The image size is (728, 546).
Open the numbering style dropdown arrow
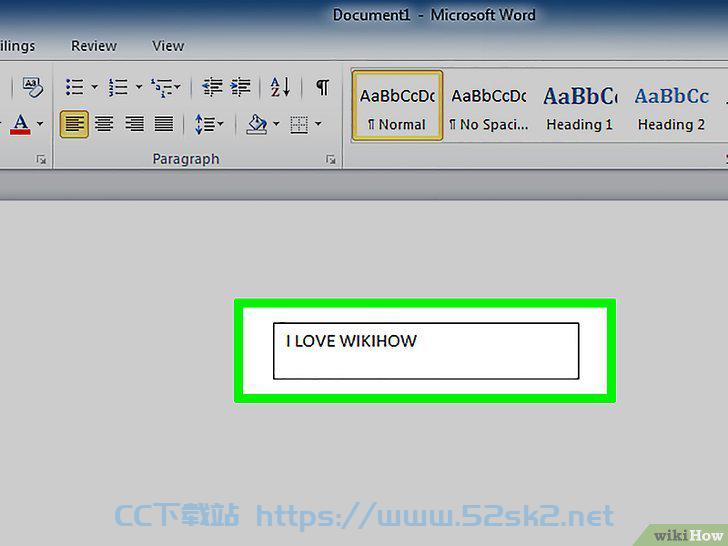pos(139,87)
